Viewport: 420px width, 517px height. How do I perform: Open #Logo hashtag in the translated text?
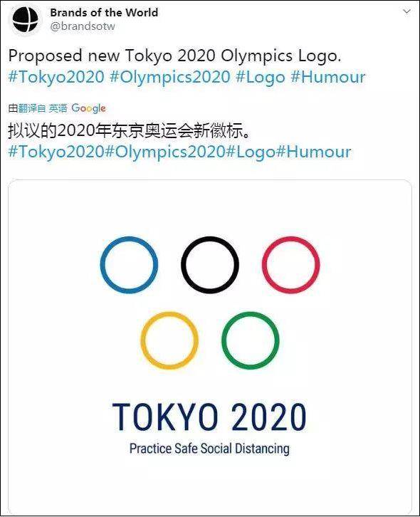[x=250, y=152]
